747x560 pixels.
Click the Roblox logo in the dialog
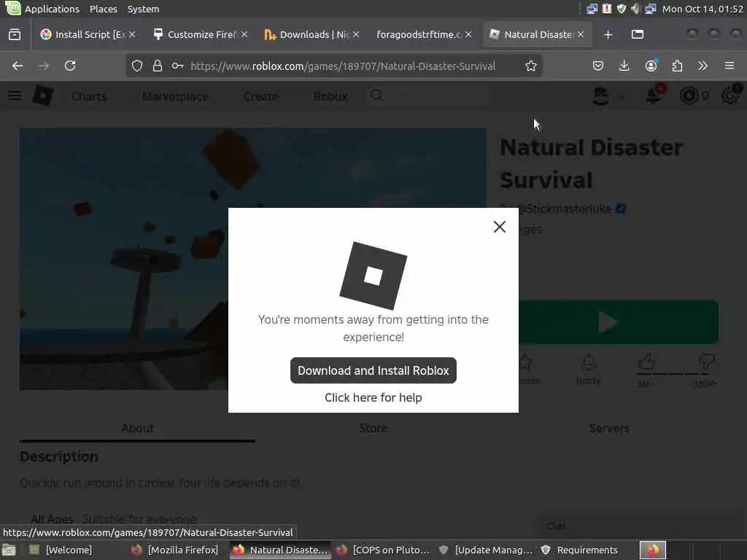tap(373, 276)
